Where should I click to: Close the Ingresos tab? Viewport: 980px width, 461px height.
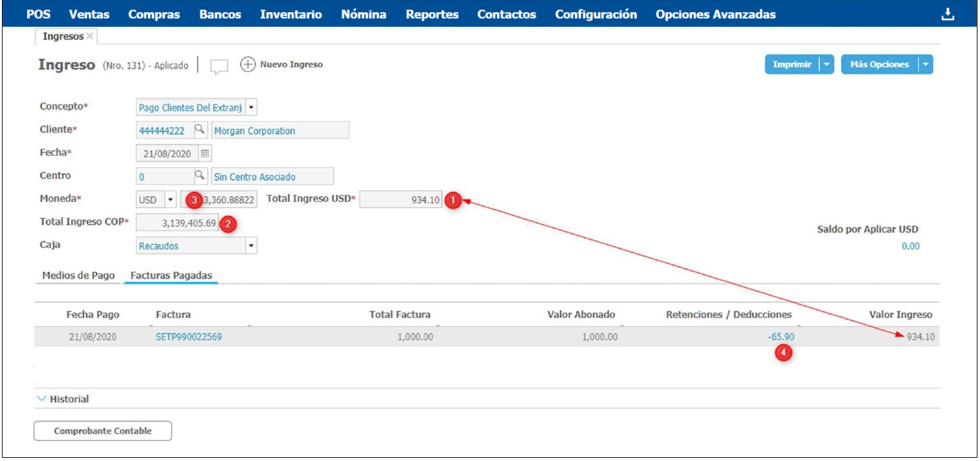[x=90, y=36]
